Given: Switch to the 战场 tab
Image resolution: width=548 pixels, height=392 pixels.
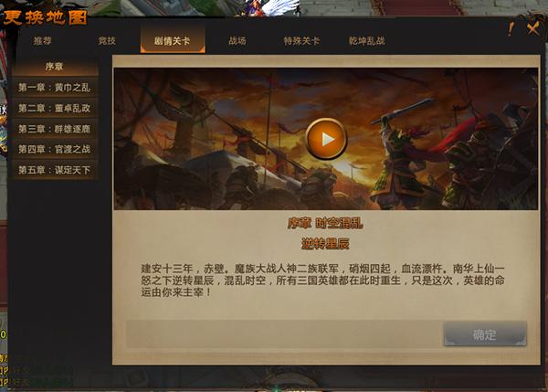Looking at the screenshot, I should click(x=237, y=41).
